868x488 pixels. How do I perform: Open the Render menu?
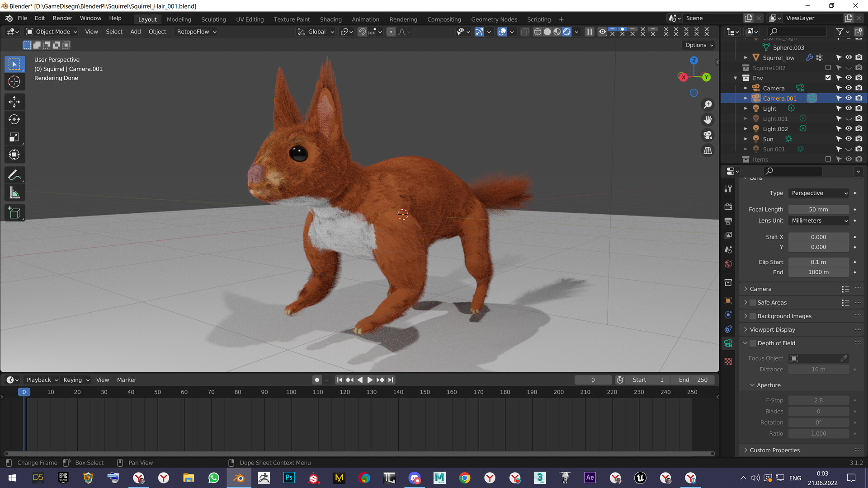pyautogui.click(x=62, y=18)
